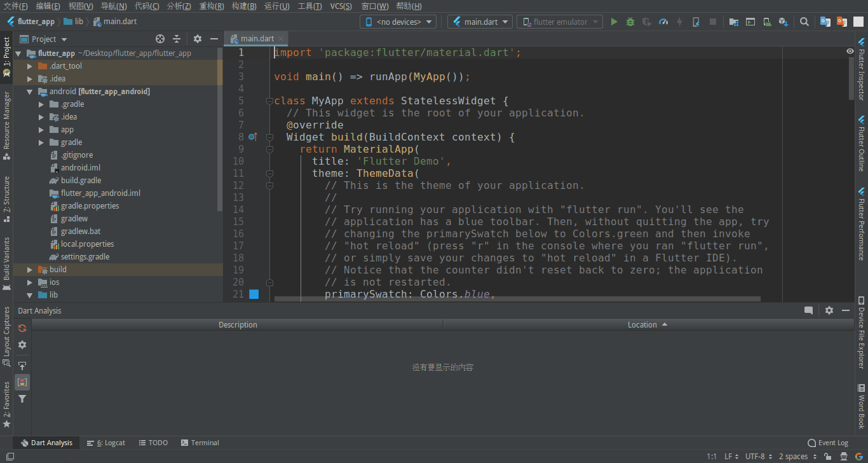Open the VCS(S) menu
The height and width of the screenshot is (463, 868).
(x=342, y=6)
